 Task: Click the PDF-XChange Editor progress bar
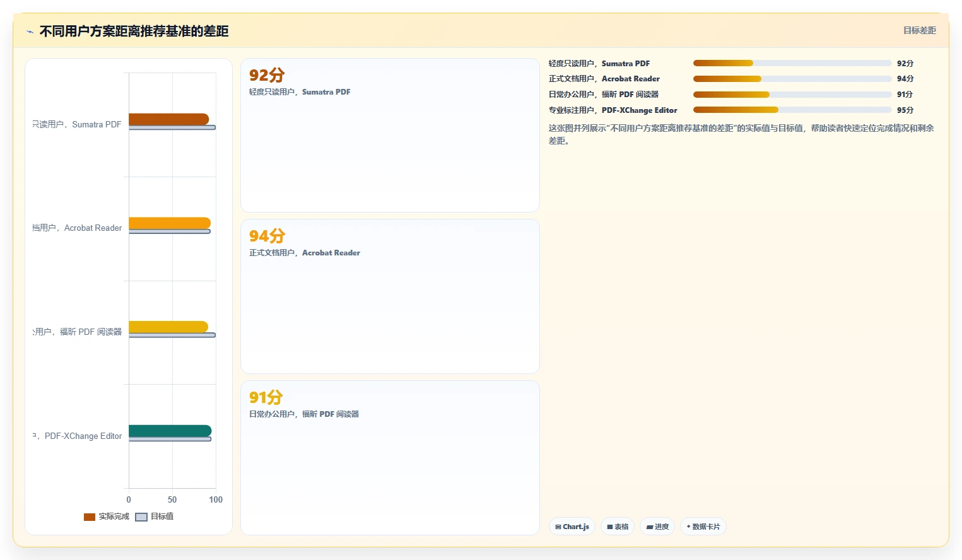(792, 110)
